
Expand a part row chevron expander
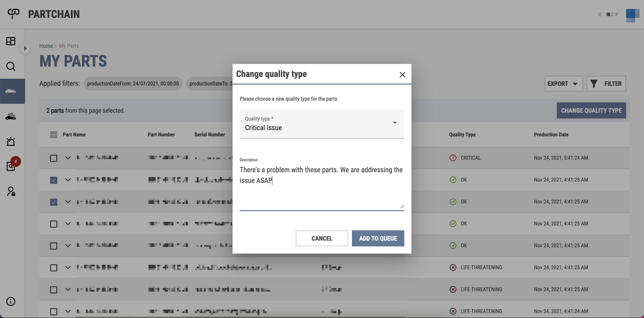(67, 158)
